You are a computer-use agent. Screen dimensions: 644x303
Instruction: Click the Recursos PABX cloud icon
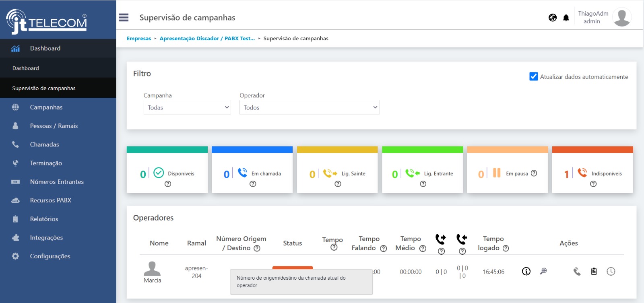(15, 200)
